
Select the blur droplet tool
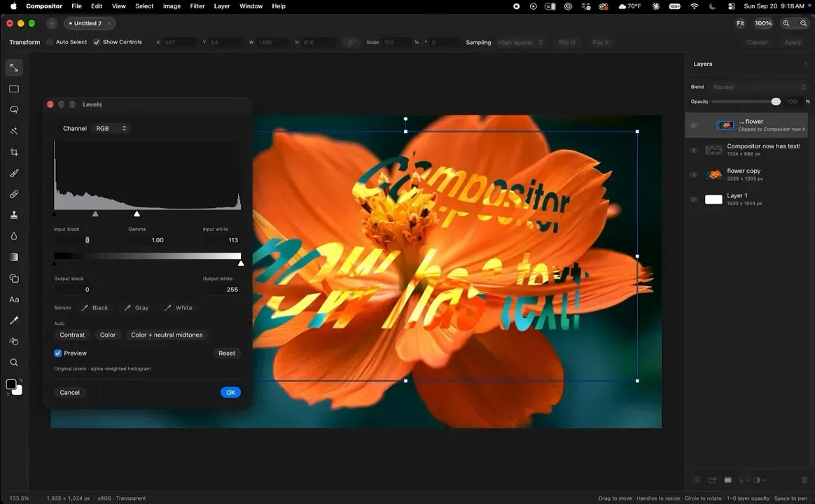pos(14,236)
